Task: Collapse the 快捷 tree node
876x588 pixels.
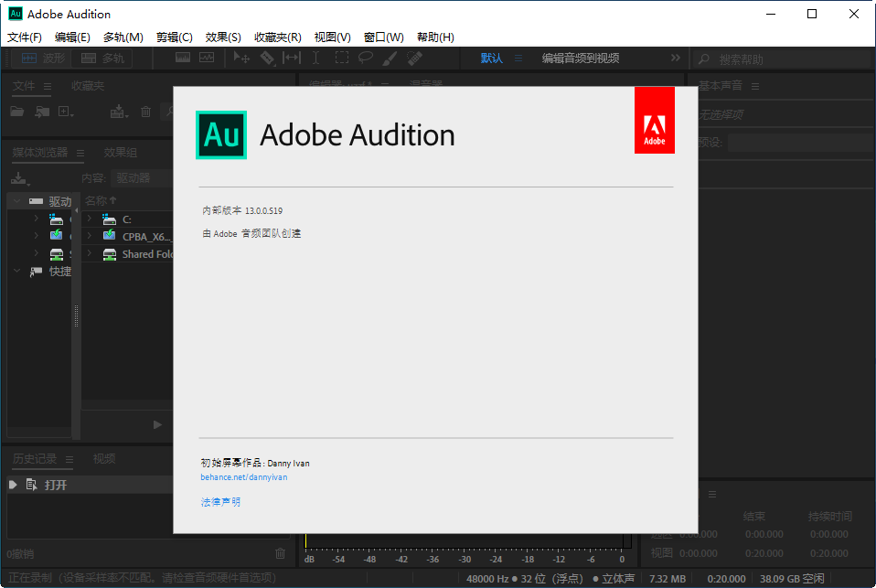Action: click(16, 271)
